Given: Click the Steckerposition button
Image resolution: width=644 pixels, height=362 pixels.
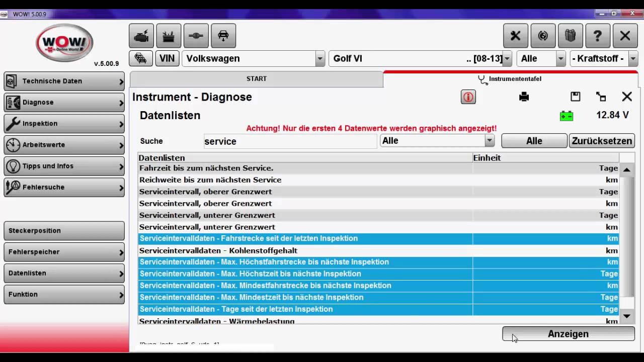Looking at the screenshot, I should click(64, 231).
